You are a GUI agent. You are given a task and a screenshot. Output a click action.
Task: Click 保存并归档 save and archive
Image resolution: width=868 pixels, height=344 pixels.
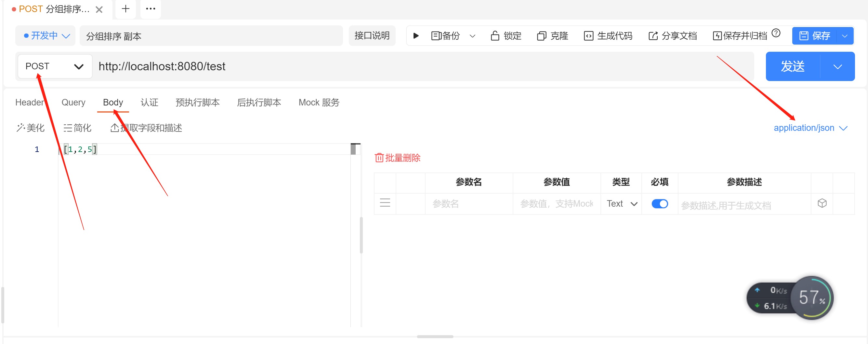pyautogui.click(x=740, y=36)
